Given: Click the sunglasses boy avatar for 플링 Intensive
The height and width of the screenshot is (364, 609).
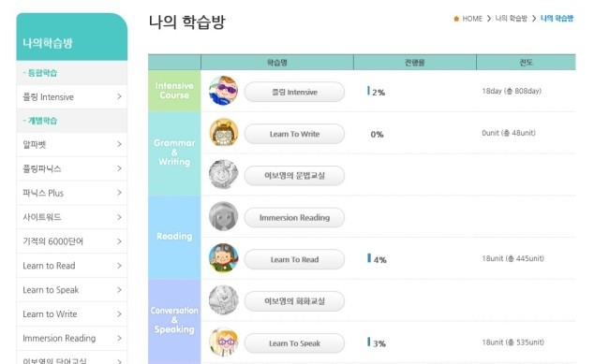Looking at the screenshot, I should 223,91.
